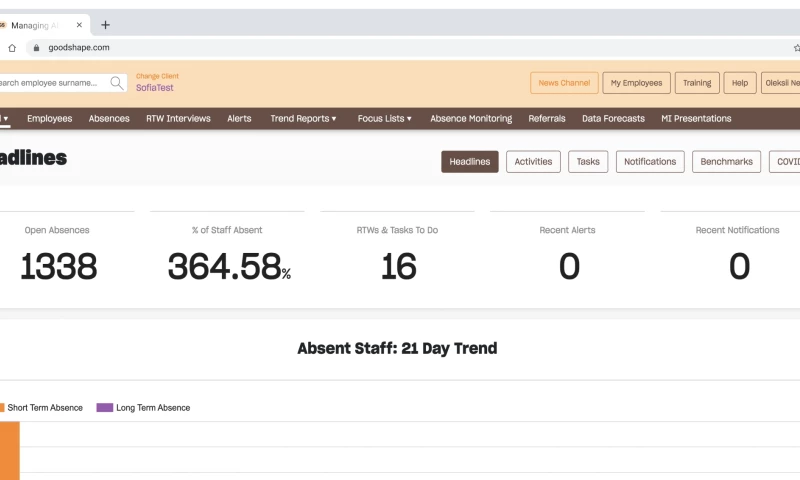The width and height of the screenshot is (800, 480).
Task: Click the Open Absences value 1338
Action: 58,266
